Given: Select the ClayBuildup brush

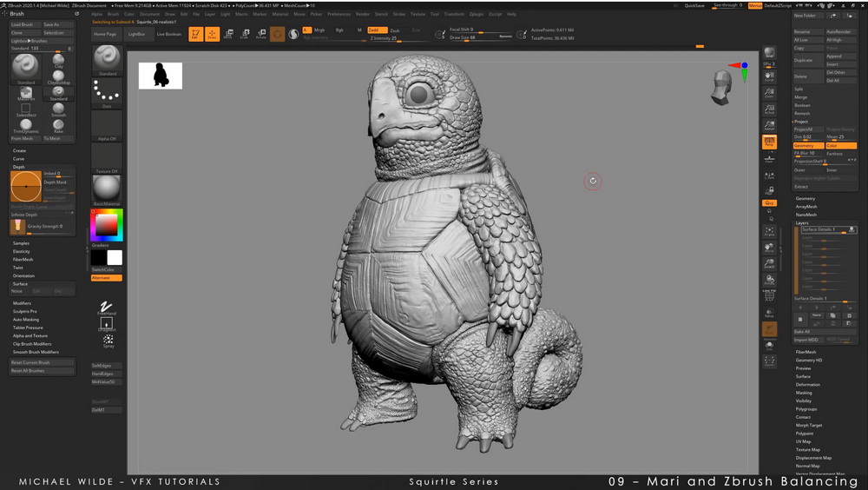Looking at the screenshot, I should coord(58,77).
